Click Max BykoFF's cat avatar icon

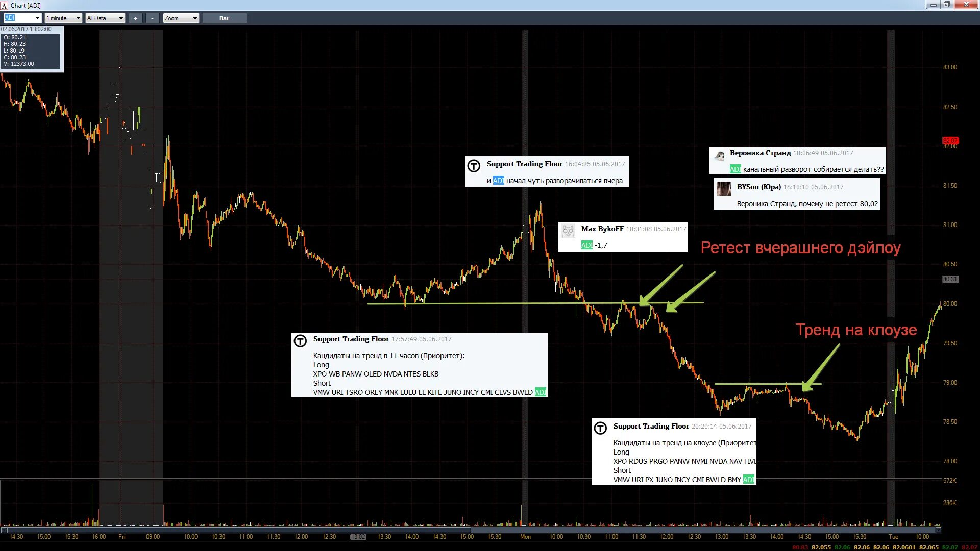[x=569, y=231]
